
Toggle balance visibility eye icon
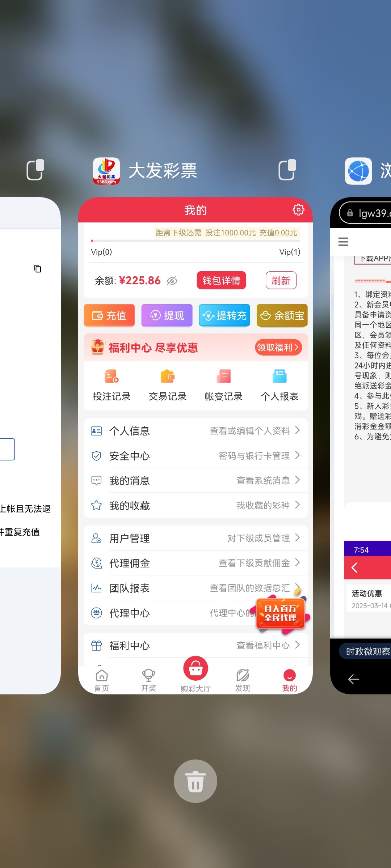[172, 281]
